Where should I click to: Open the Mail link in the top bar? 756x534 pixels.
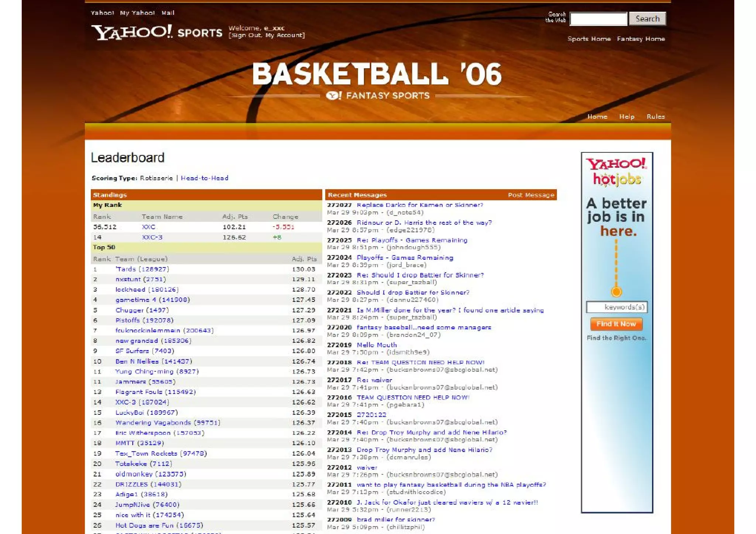(x=168, y=13)
